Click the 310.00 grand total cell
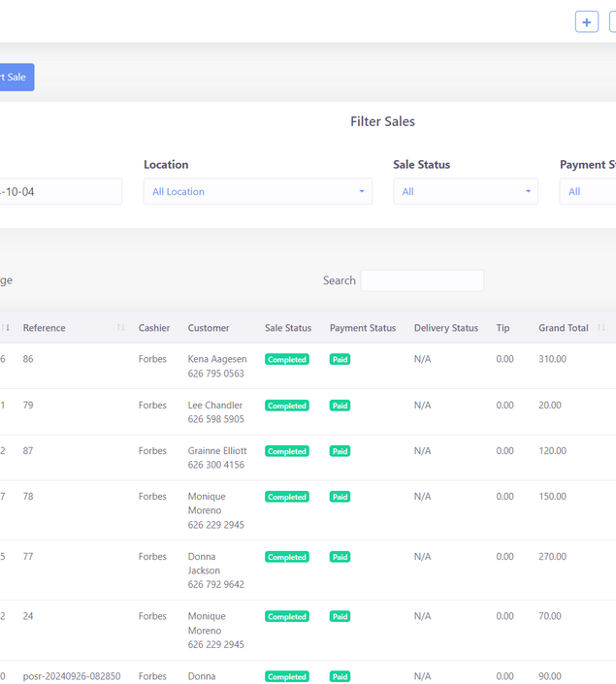The width and height of the screenshot is (616, 684). coord(552,359)
